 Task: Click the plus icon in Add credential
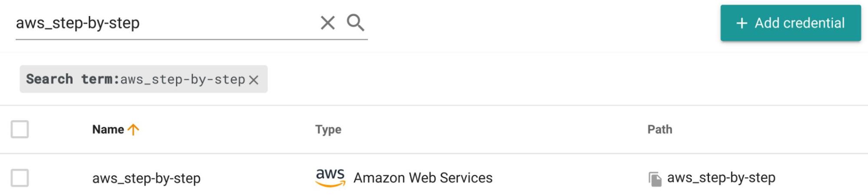point(742,23)
